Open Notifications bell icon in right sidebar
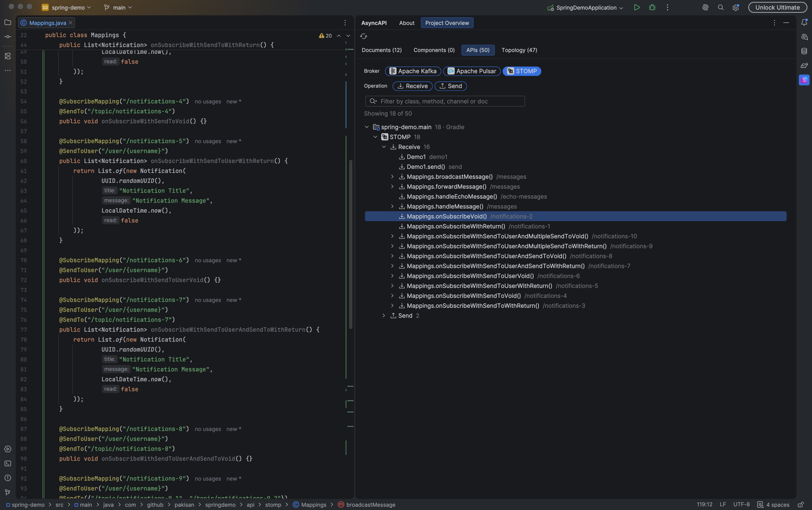Image resolution: width=812 pixels, height=510 pixels. 804,22
